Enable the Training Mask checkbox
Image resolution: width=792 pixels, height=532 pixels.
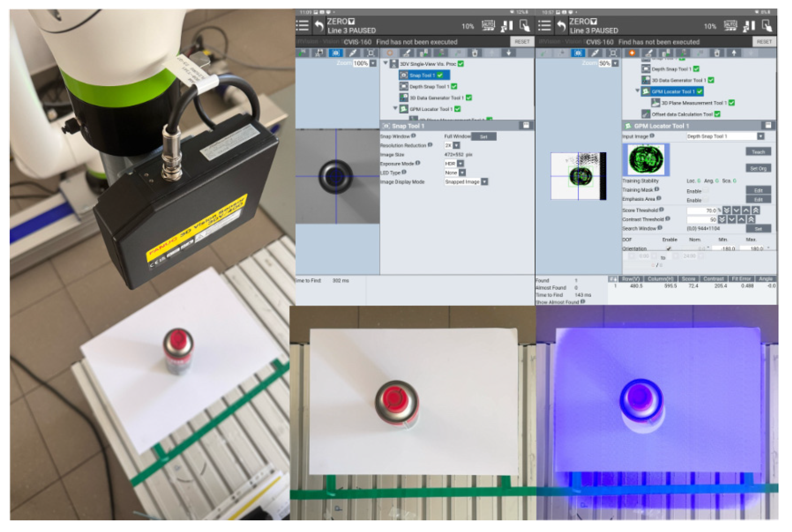[x=706, y=191]
